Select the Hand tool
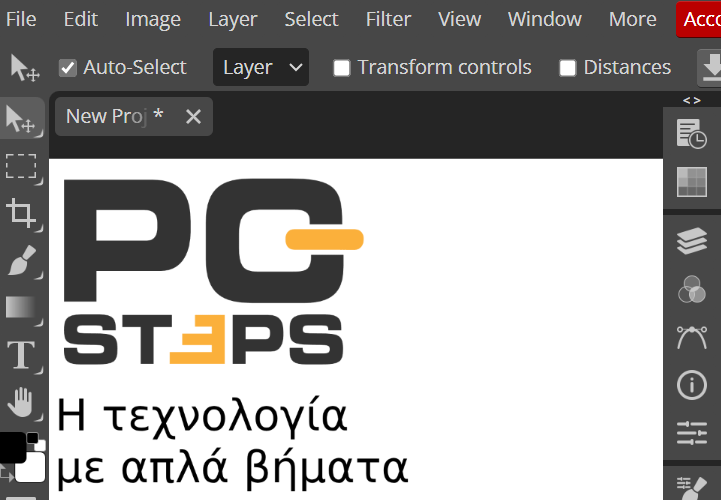721x500 pixels. click(x=22, y=402)
